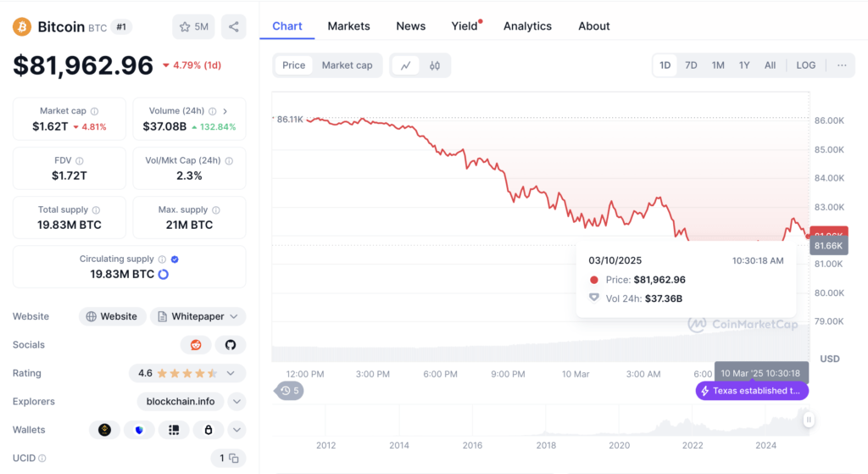Expand more Explorers chevron
868x474 pixels.
(237, 401)
